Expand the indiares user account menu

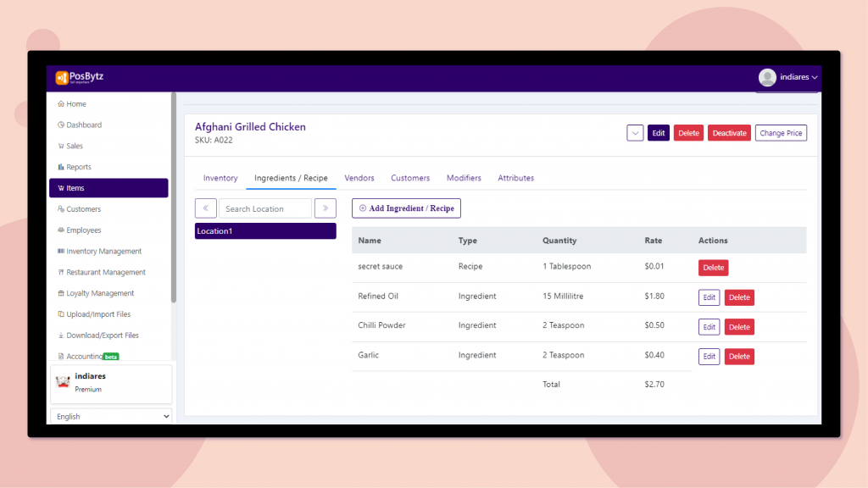[790, 77]
